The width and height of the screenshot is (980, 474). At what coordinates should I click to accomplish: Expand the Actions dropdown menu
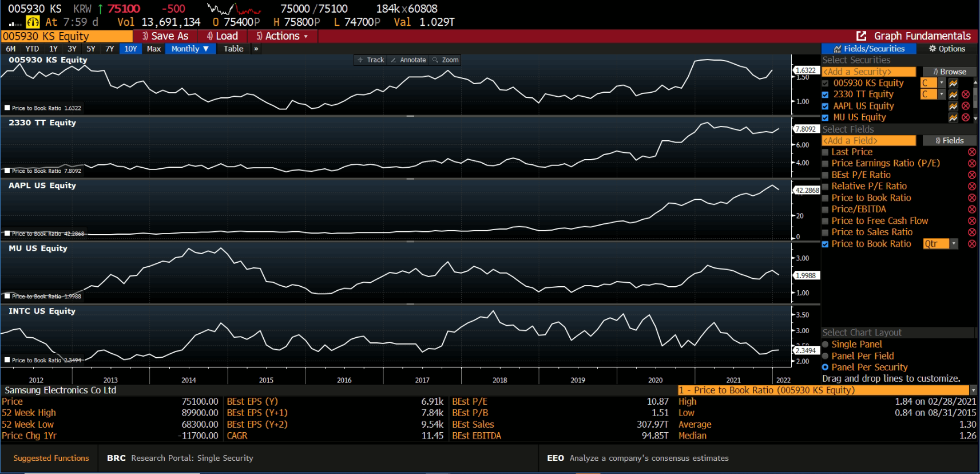(283, 36)
